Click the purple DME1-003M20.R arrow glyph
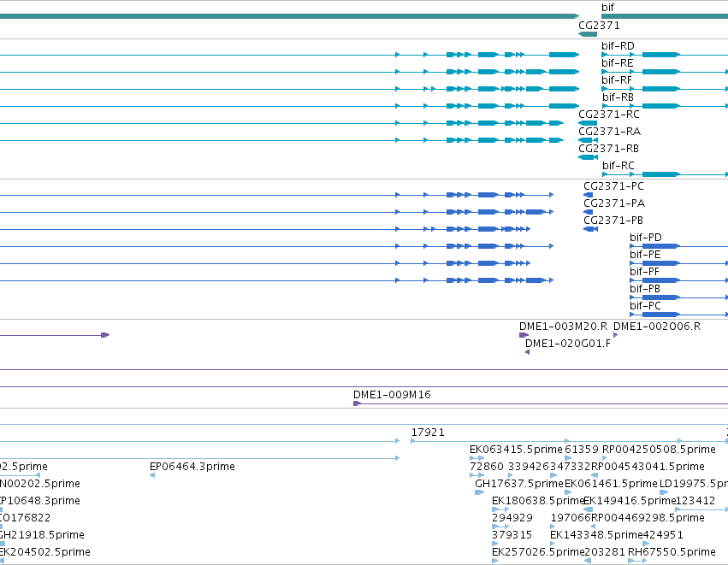The height and width of the screenshot is (565, 728). click(524, 335)
